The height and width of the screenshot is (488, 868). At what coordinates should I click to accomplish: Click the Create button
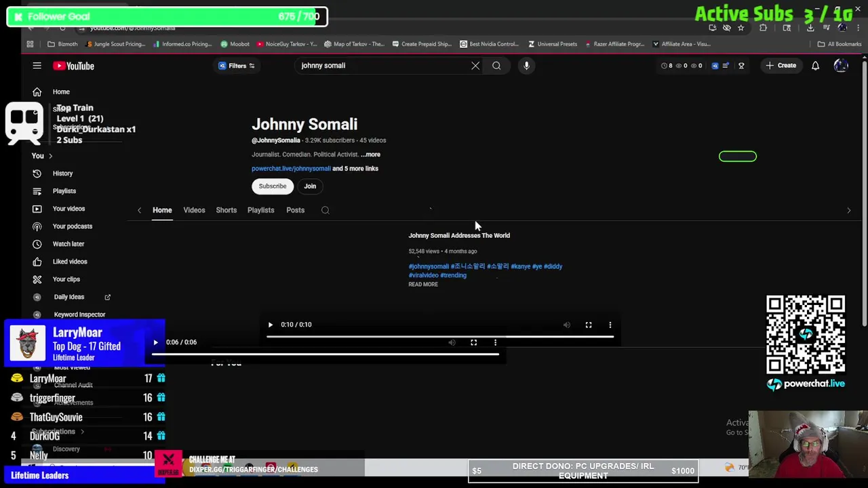[781, 66]
